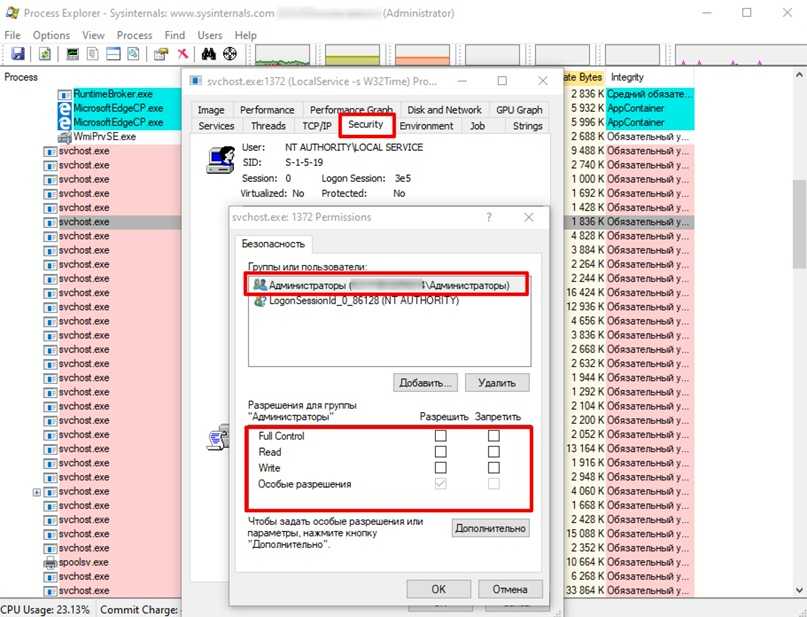Open the Options menu
Viewport: 807px width, 617px height.
pos(51,35)
